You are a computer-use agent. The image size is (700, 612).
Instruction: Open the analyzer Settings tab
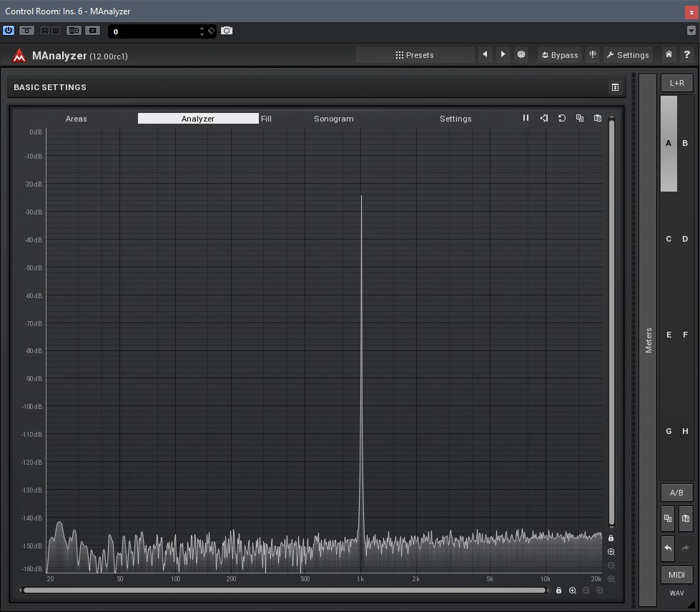pos(455,119)
